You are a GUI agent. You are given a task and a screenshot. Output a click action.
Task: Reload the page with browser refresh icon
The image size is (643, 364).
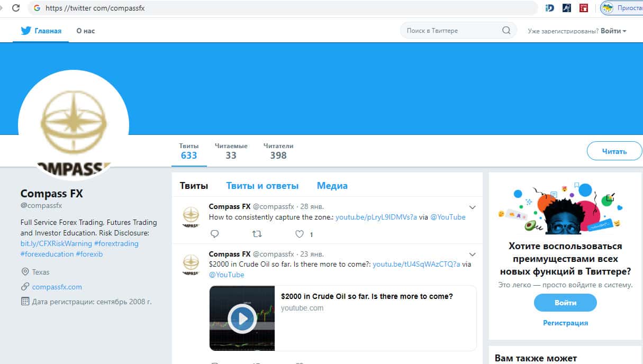tap(16, 8)
